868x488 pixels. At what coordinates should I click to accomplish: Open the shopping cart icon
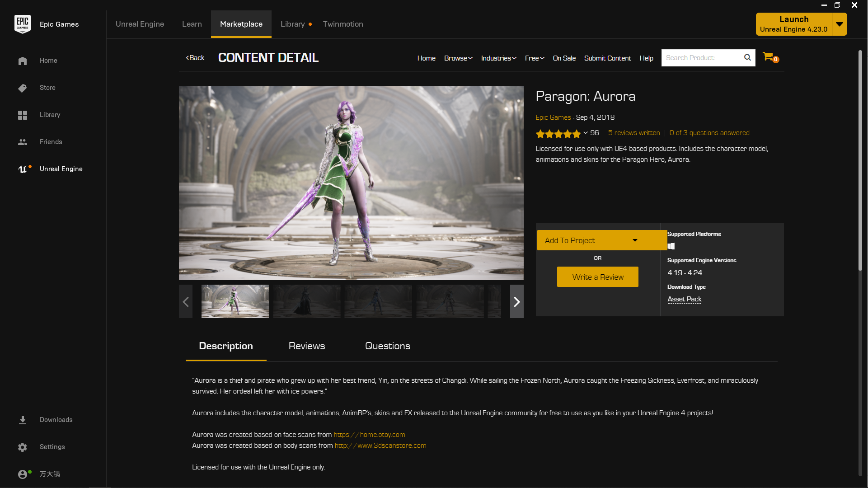coord(768,57)
